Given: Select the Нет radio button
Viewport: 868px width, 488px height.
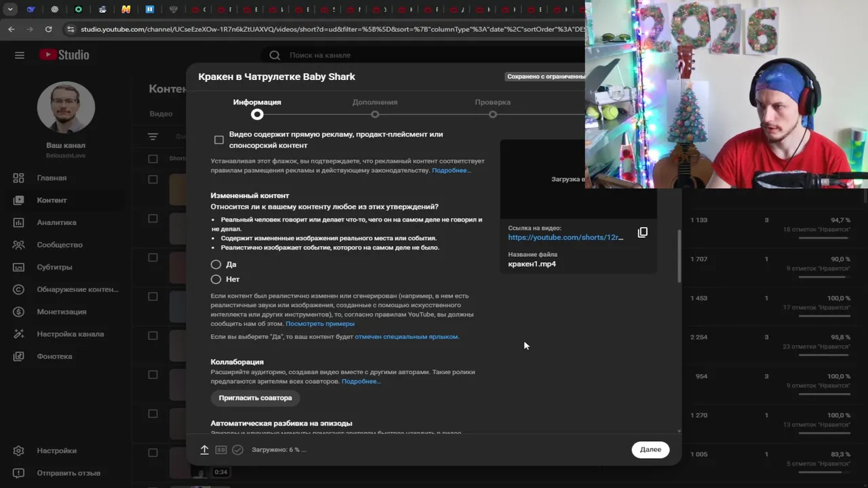Looking at the screenshot, I should coord(216,279).
